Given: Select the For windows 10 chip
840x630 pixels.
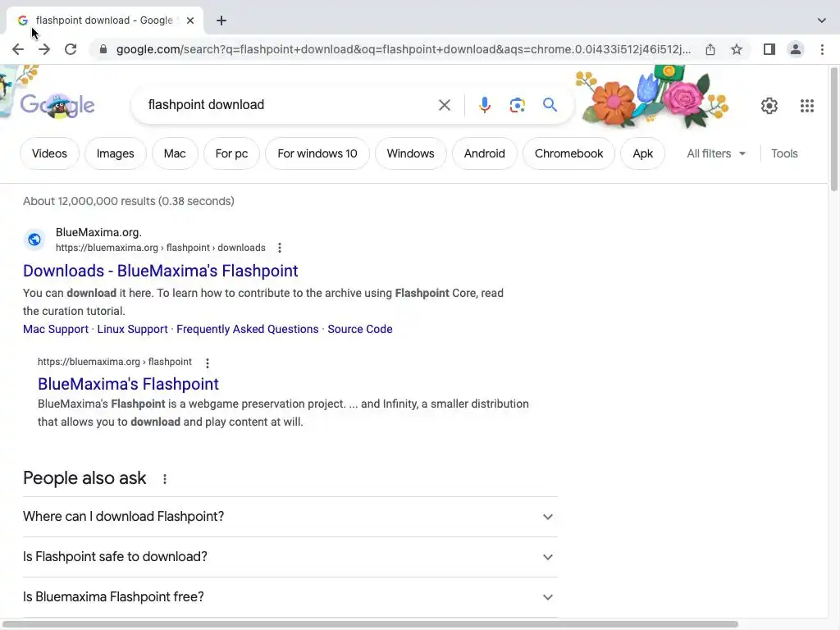Looking at the screenshot, I should (317, 153).
